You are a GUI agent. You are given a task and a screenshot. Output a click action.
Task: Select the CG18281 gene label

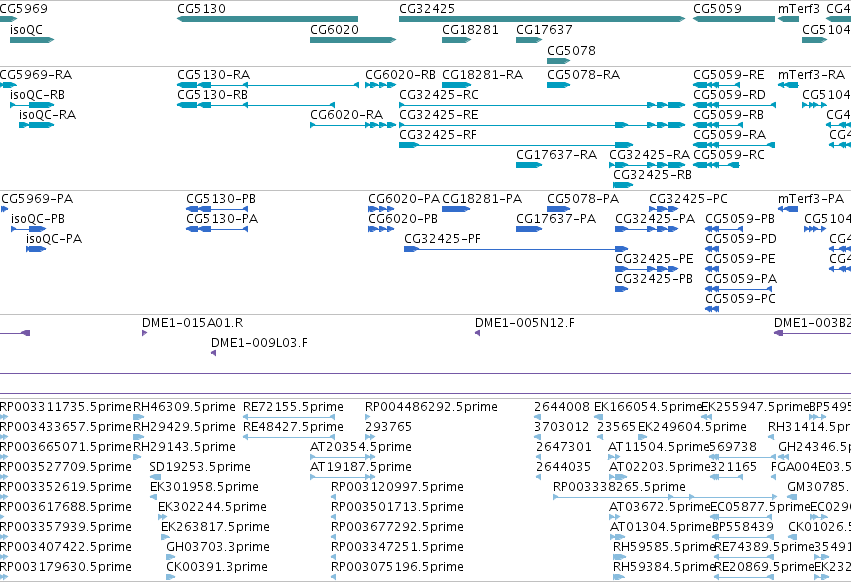(x=470, y=30)
